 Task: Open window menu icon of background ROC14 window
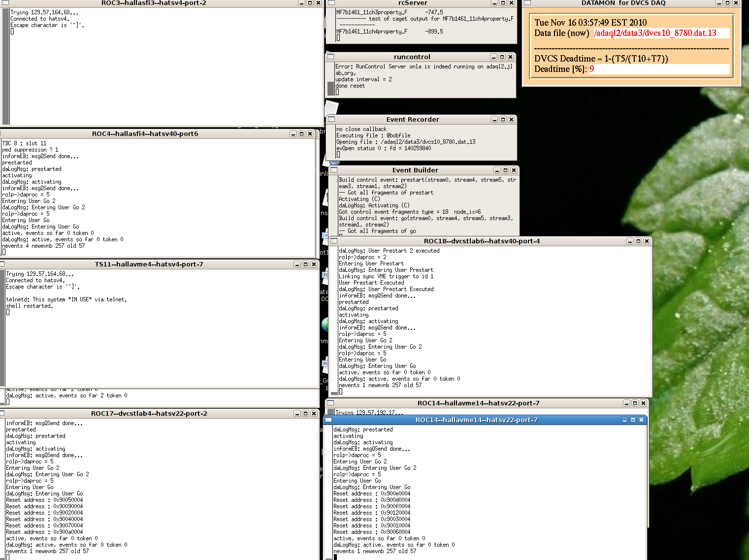(331, 403)
